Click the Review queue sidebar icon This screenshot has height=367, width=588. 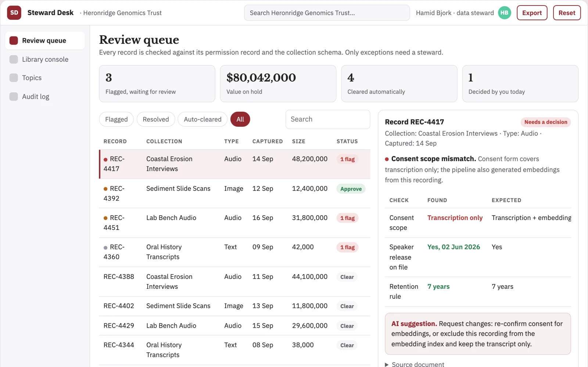tap(14, 40)
